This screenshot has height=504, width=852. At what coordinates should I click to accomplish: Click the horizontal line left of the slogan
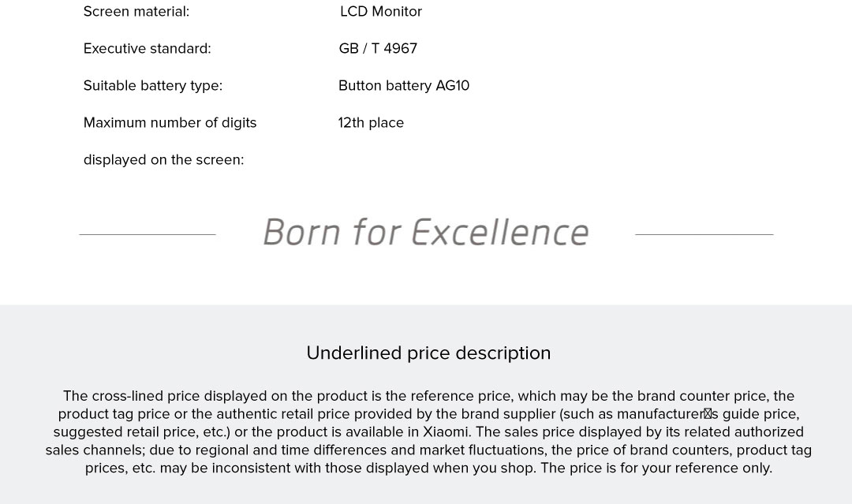click(148, 234)
